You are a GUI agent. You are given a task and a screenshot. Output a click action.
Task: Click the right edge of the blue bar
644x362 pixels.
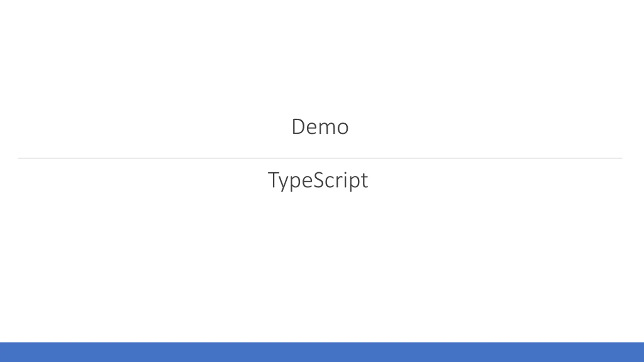(x=643, y=352)
